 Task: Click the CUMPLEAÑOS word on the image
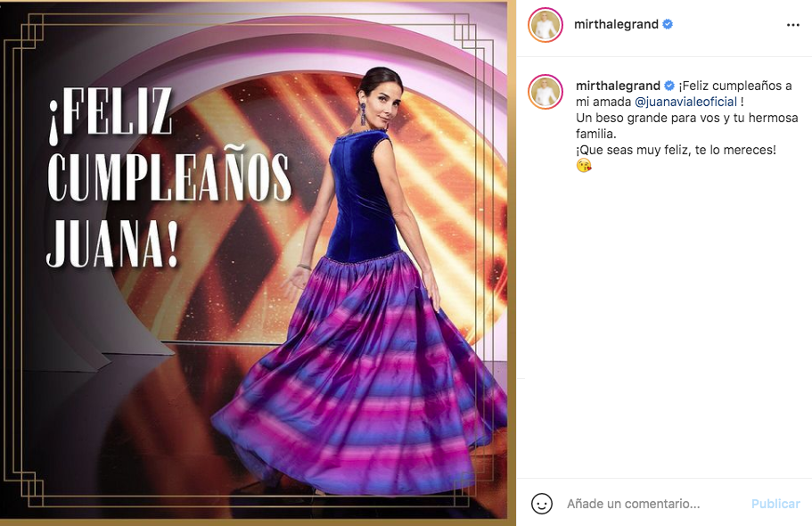click(x=170, y=177)
